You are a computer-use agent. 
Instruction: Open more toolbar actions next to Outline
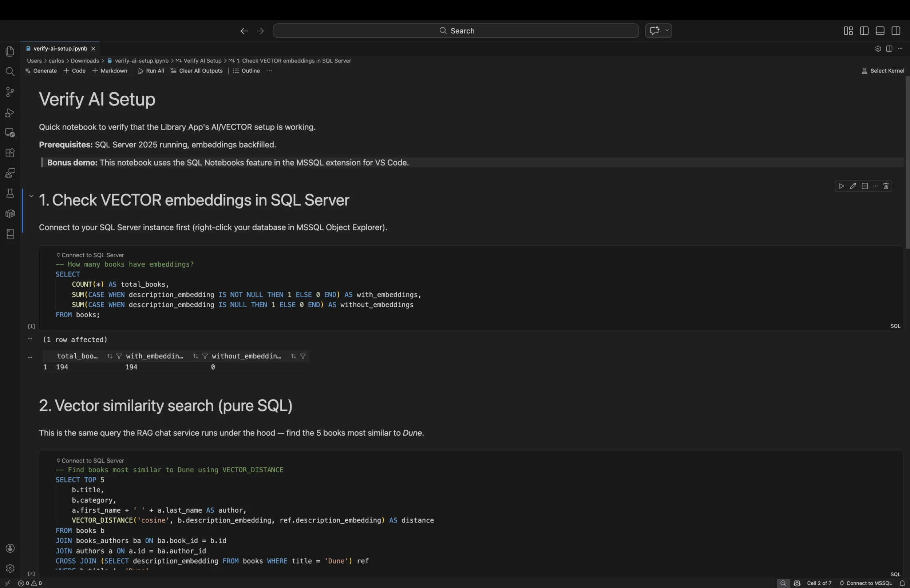point(270,71)
